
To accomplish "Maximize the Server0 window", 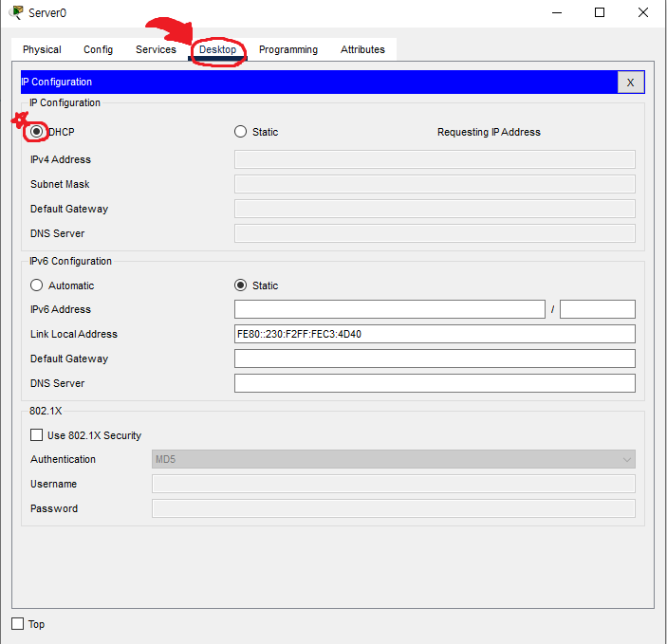I will [x=600, y=12].
